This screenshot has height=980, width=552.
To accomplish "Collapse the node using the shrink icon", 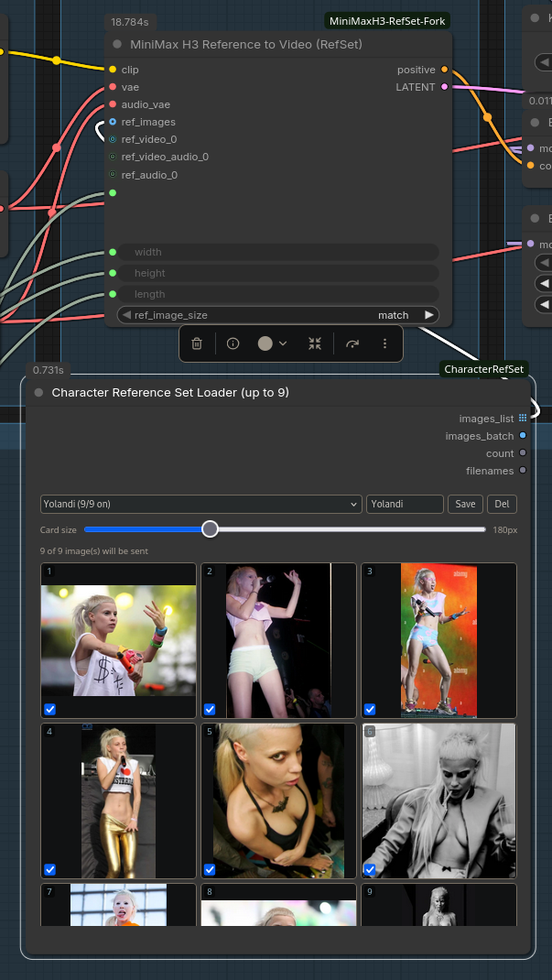I will (x=315, y=343).
